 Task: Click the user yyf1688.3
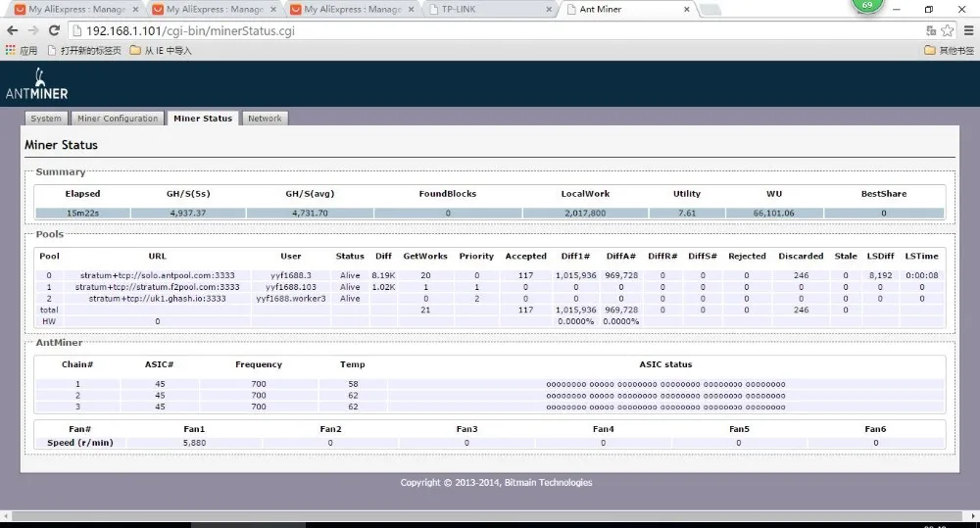pyautogui.click(x=291, y=275)
